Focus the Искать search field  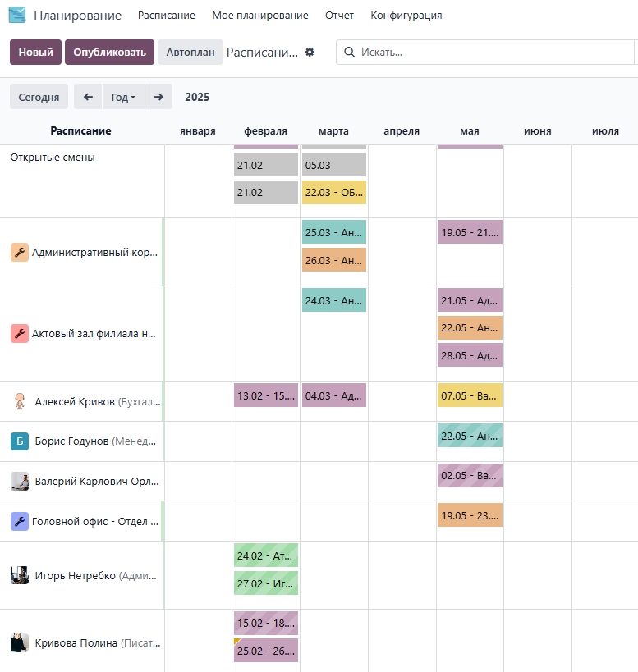click(x=493, y=53)
